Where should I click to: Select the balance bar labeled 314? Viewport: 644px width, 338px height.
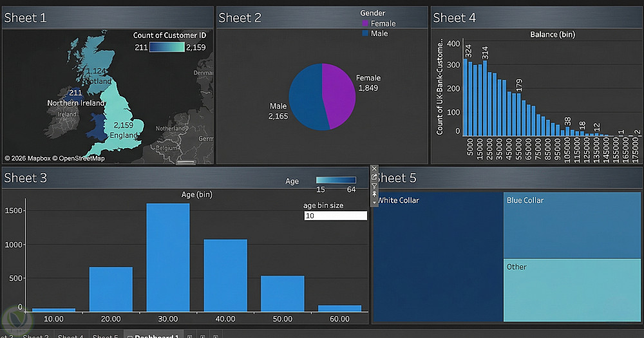pyautogui.click(x=485, y=99)
